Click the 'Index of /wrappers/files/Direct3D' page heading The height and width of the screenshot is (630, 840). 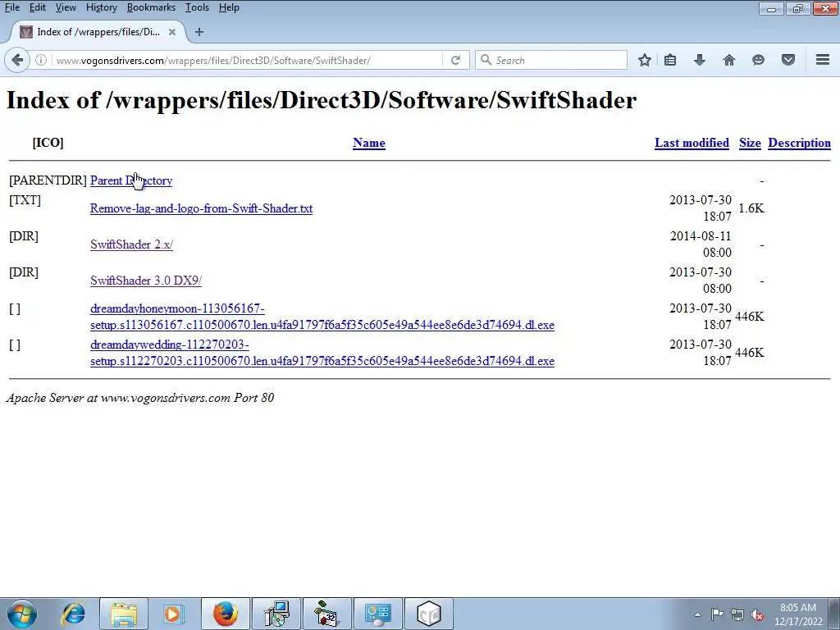coord(322,100)
